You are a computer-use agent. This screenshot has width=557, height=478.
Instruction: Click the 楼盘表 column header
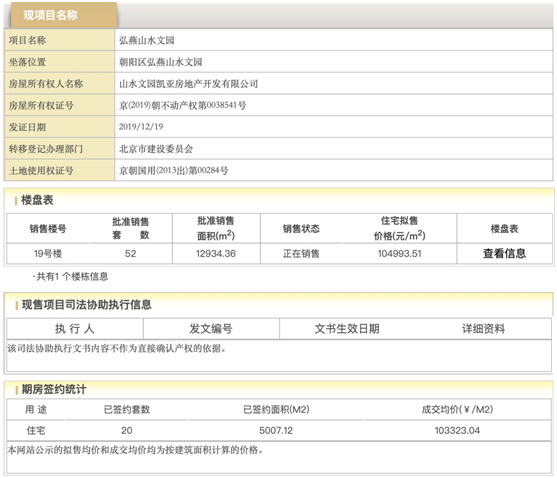coord(504,229)
